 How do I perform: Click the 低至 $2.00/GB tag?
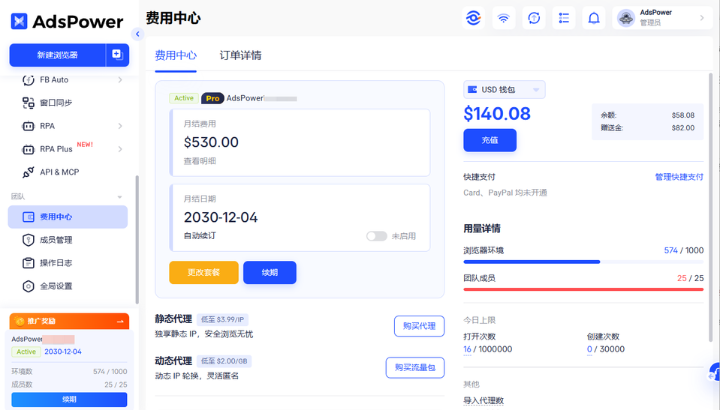(x=224, y=361)
